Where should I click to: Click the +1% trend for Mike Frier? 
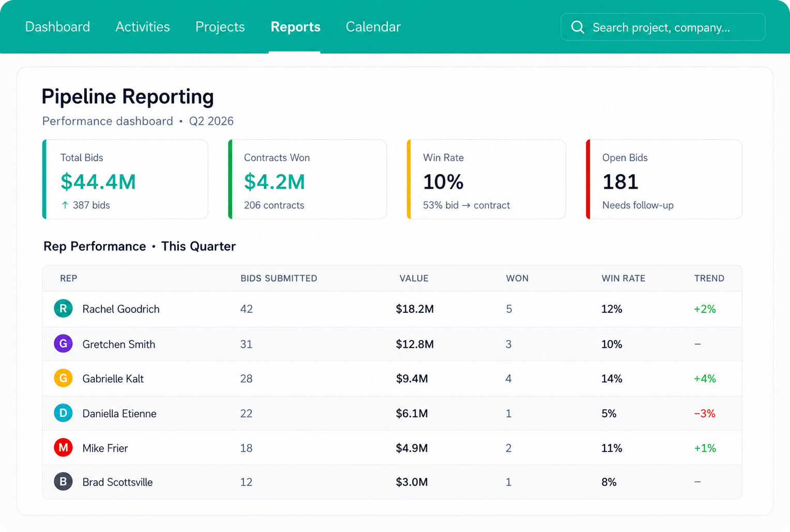[705, 448]
